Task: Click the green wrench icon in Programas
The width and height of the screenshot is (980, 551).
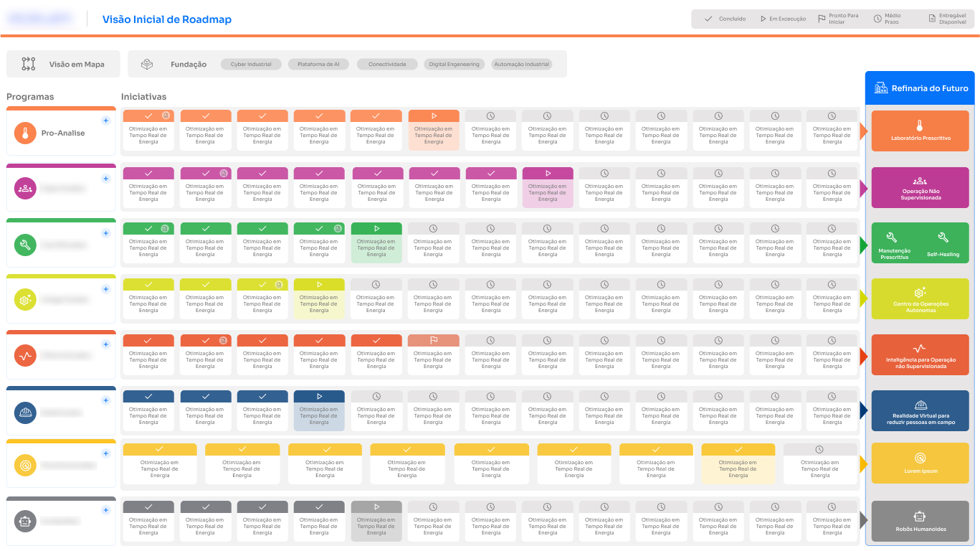Action: (25, 245)
